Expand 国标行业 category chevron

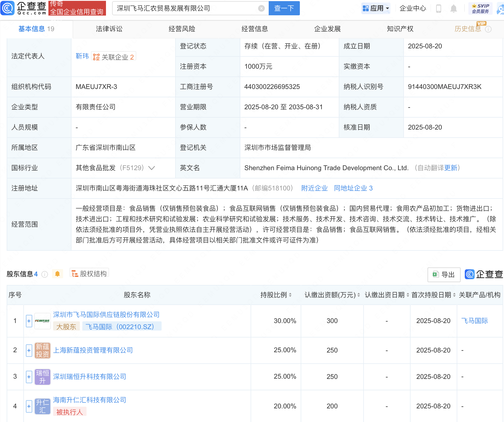coord(152,168)
